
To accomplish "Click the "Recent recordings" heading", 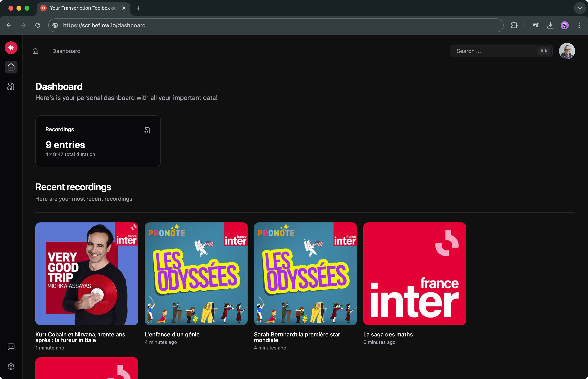I will (x=73, y=187).
